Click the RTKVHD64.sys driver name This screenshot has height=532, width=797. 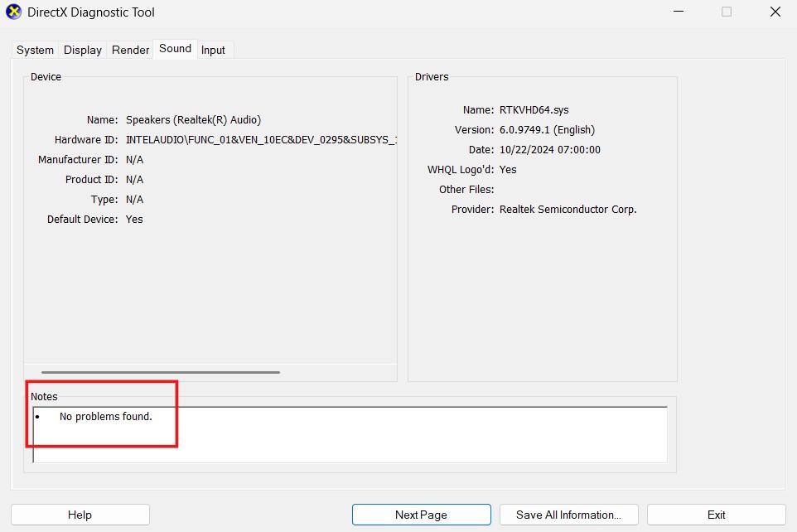tap(534, 110)
